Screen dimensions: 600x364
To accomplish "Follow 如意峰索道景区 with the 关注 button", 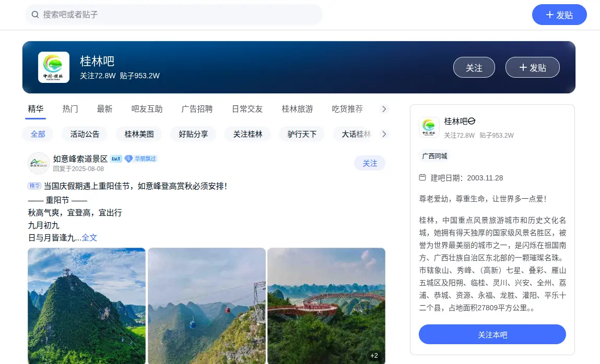I will [370, 163].
